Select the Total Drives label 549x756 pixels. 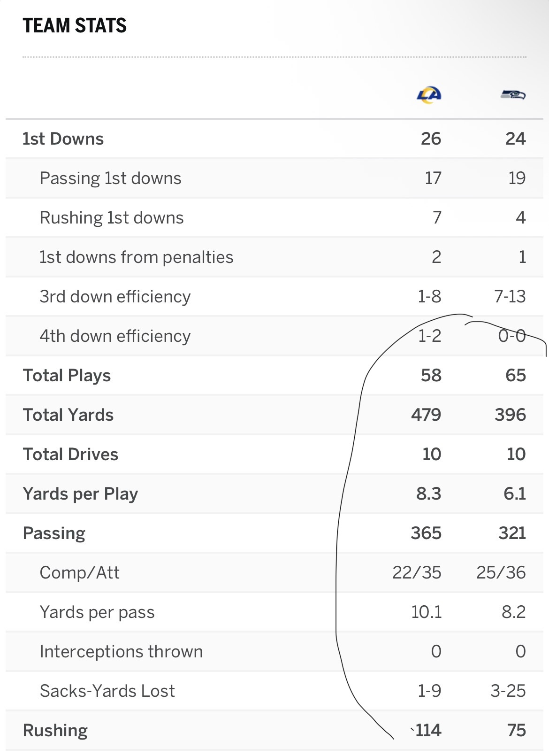click(x=70, y=455)
